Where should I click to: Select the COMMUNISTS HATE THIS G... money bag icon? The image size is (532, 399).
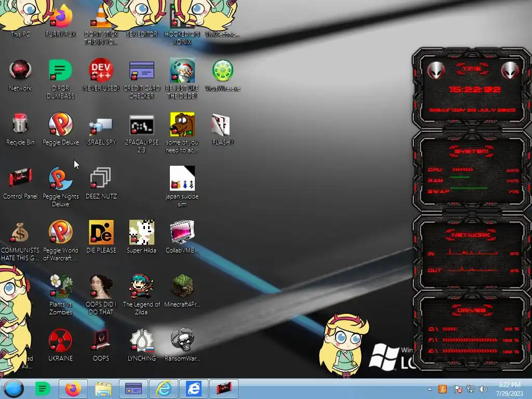tap(20, 241)
